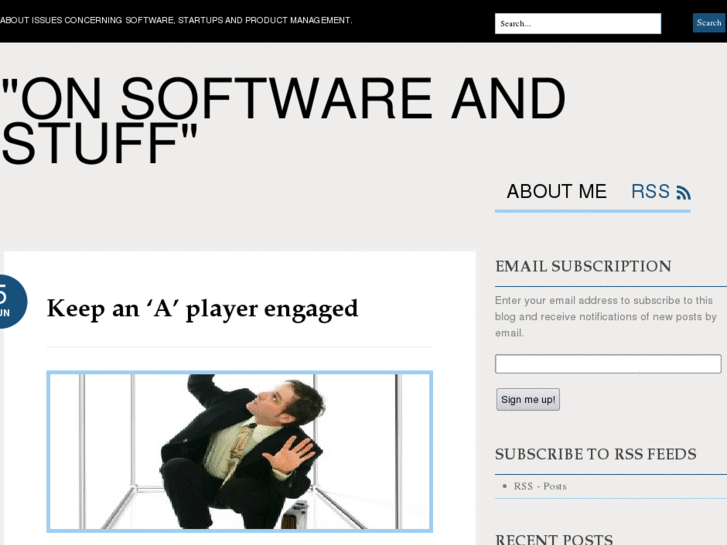Image resolution: width=727 pixels, height=545 pixels.
Task: Open the RSS menu link
Action: (661, 191)
